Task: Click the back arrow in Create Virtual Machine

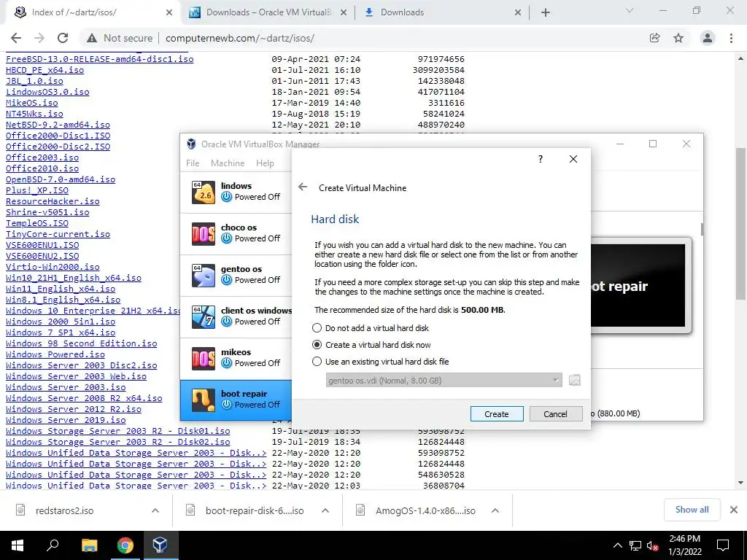Action: (303, 187)
